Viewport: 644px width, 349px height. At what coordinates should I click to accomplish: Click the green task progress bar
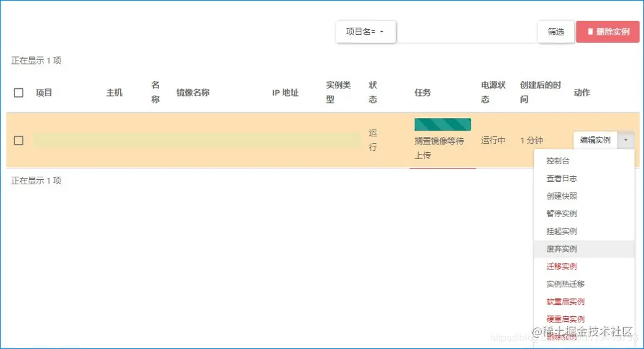pos(443,124)
